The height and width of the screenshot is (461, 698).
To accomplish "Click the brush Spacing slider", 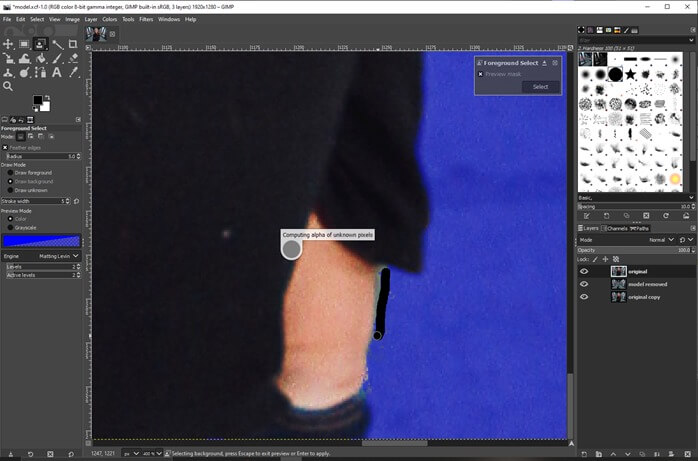I will pos(636,206).
